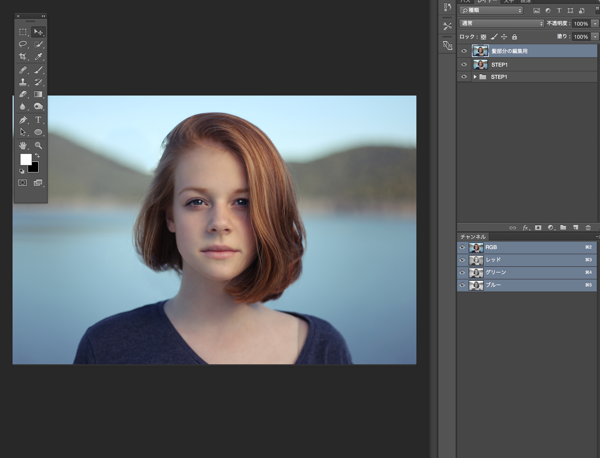Viewport: 600px width, 458px height.
Task: Toggle Quick Mask mode
Action: (23, 183)
